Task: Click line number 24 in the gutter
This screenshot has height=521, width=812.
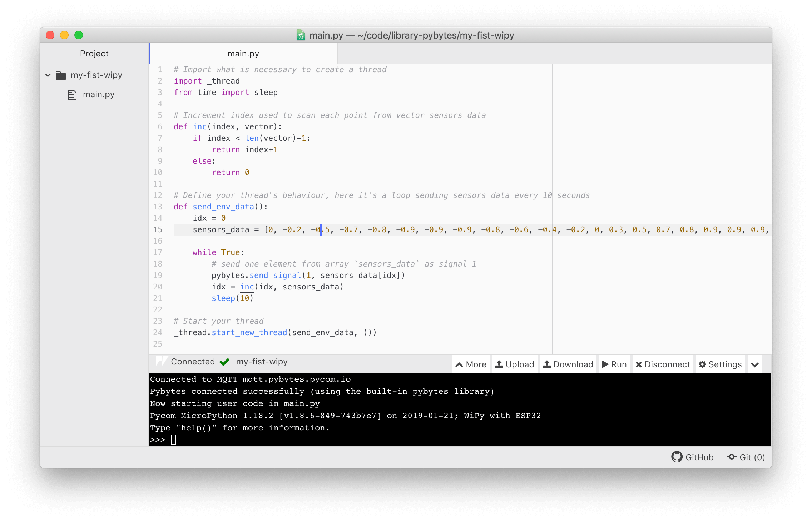Action: pyautogui.click(x=158, y=332)
